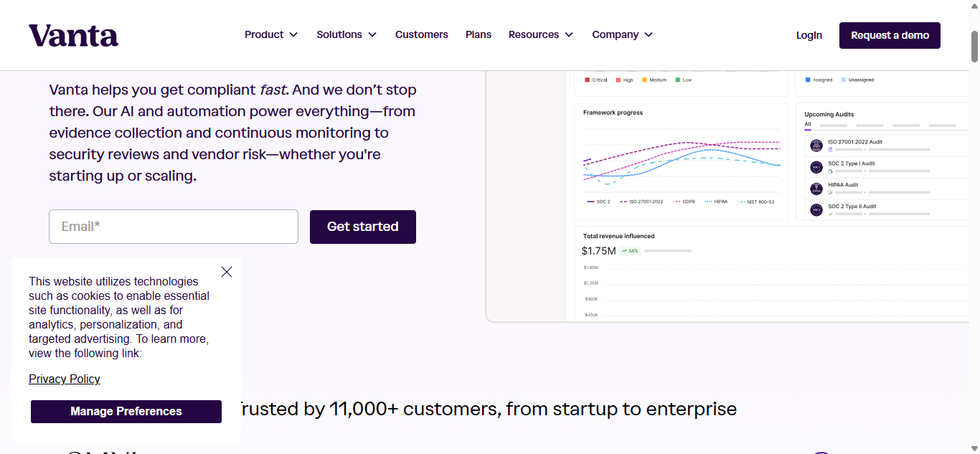The height and width of the screenshot is (454, 980).
Task: Click the red Critical legend swatch
Action: coord(587,80)
